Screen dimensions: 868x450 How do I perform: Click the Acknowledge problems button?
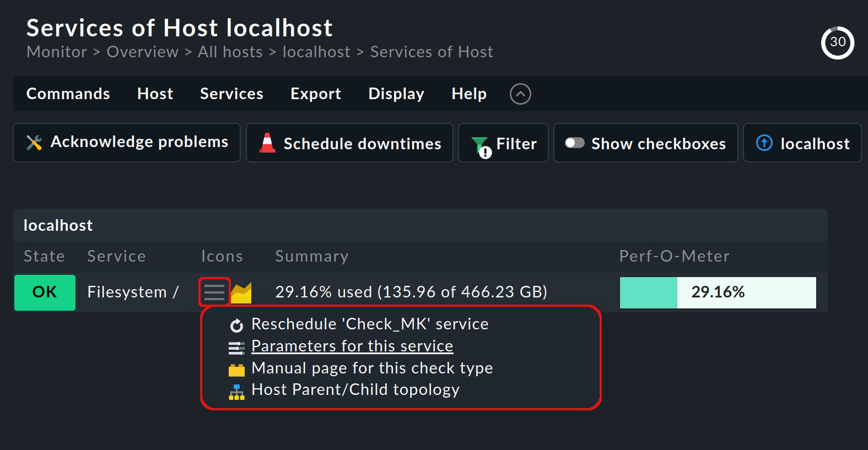[127, 143]
